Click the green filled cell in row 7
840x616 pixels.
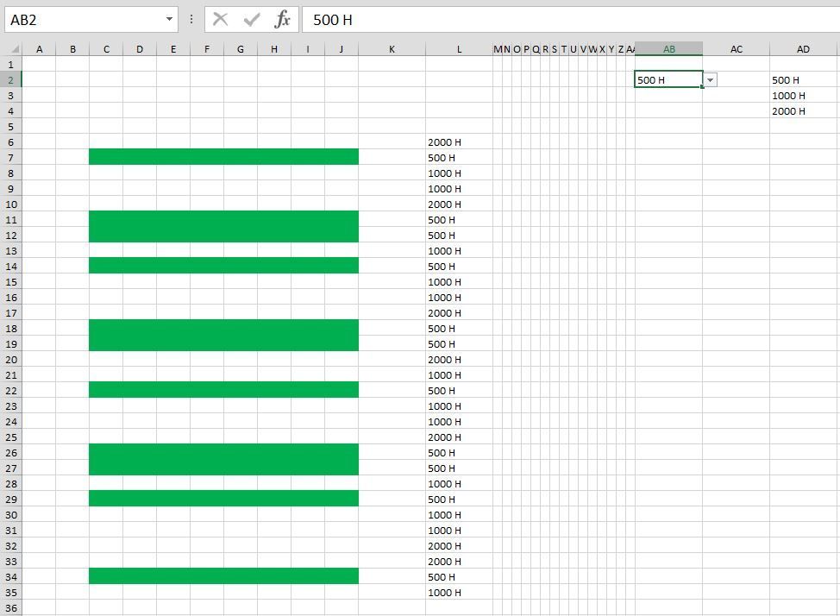tap(223, 156)
